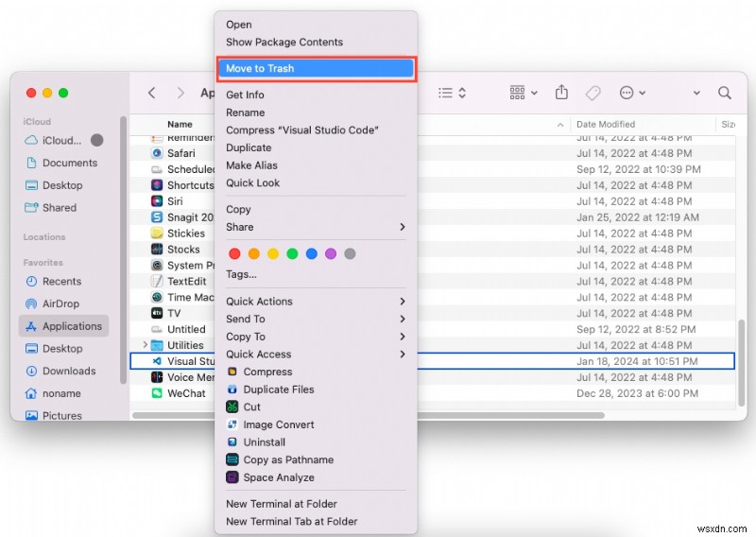Apply the purple tag color
The height and width of the screenshot is (537, 756).
331,253
